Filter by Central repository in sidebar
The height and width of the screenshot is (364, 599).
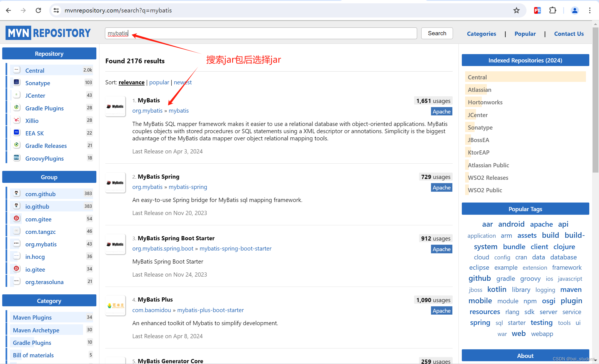coord(35,70)
